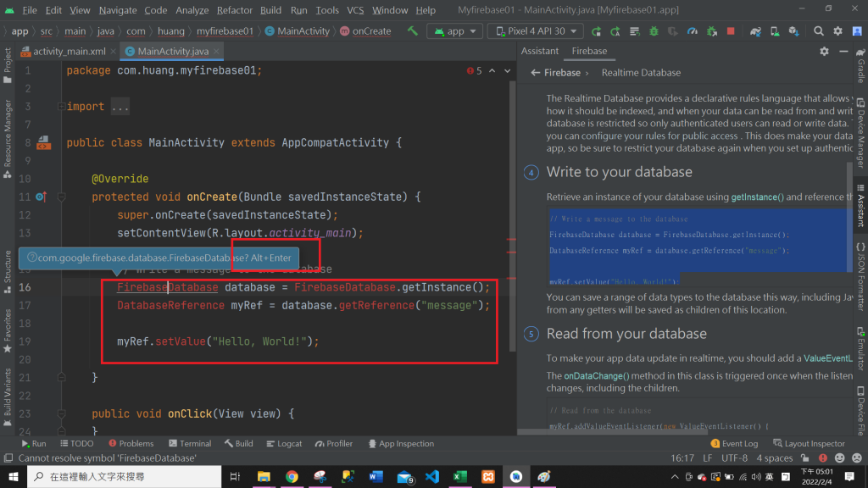Click the error count indicator showing 5
Image resolution: width=868 pixels, height=488 pixels.
click(474, 71)
